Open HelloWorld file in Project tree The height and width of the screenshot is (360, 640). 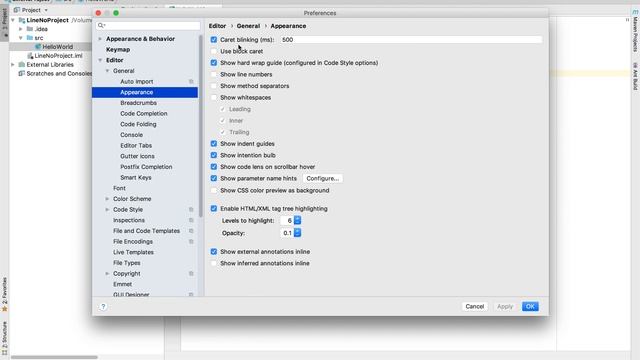(x=58, y=47)
